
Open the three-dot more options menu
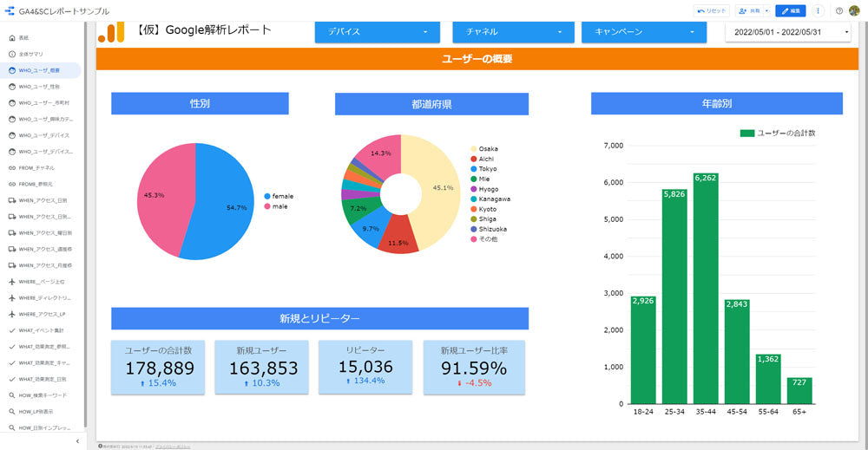coord(818,10)
